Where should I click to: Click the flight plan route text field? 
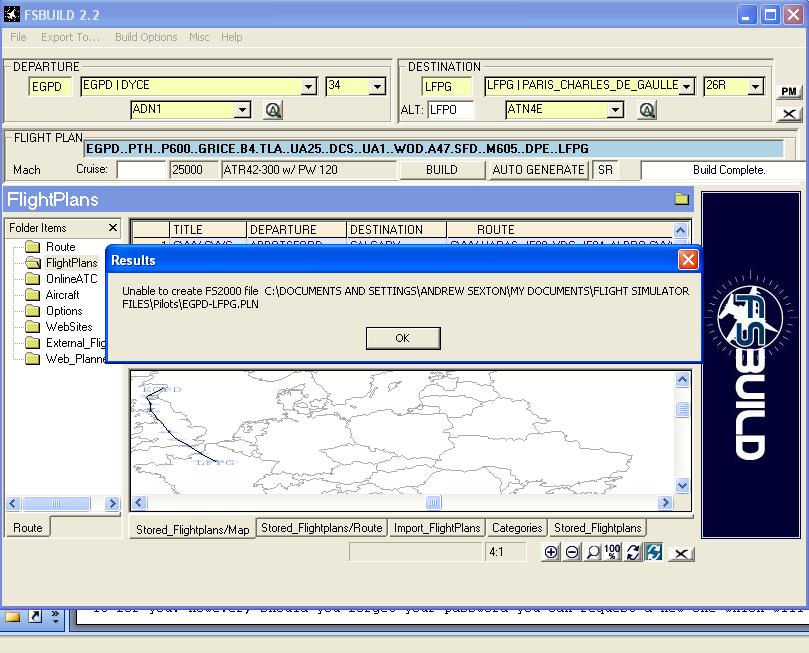pos(433,149)
